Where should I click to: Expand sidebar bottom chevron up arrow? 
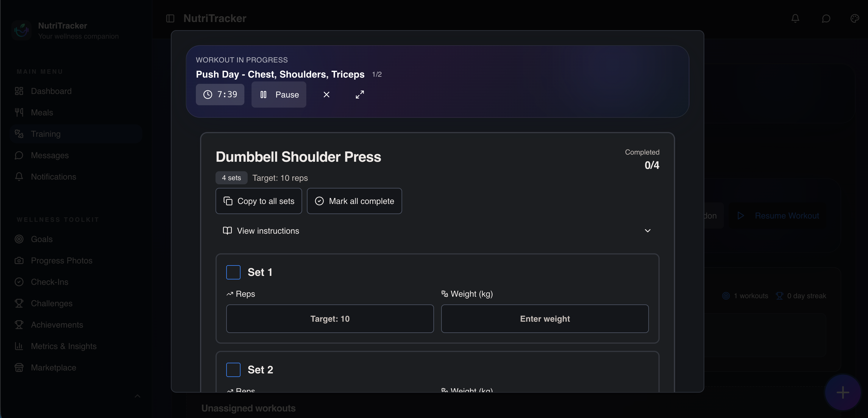138,396
